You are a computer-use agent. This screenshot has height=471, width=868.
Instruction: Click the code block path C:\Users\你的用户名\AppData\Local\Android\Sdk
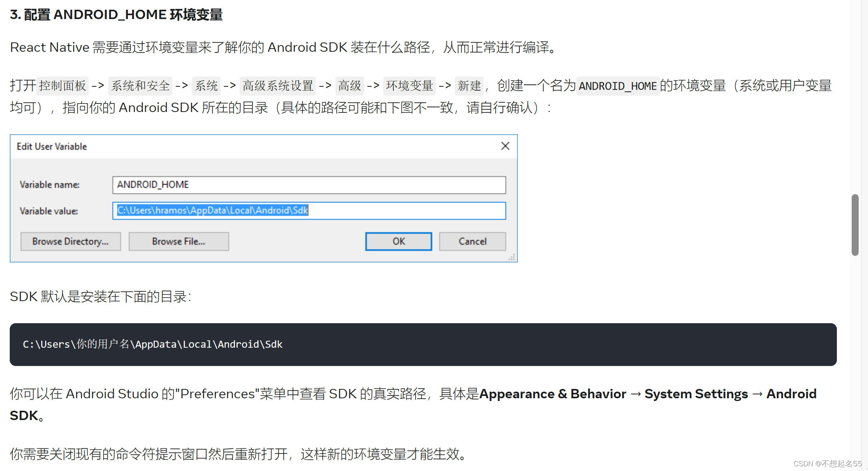(153, 344)
